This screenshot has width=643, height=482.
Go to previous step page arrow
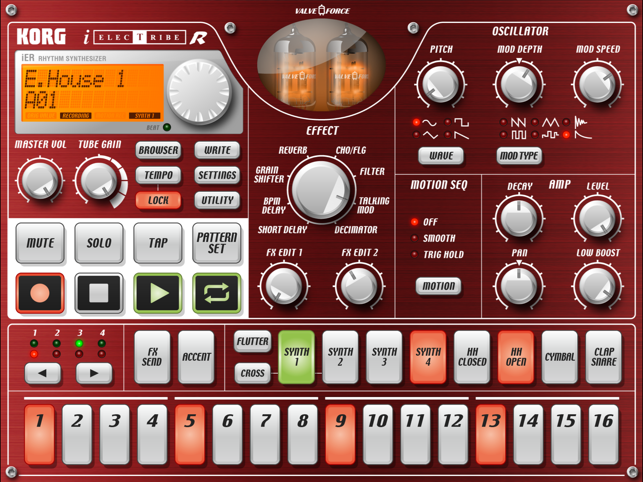[x=42, y=373]
